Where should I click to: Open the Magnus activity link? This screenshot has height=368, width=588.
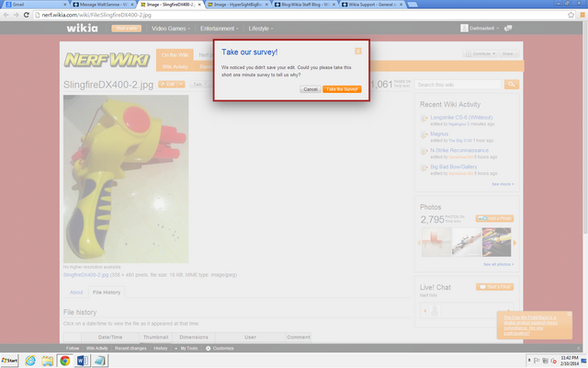[x=439, y=133]
